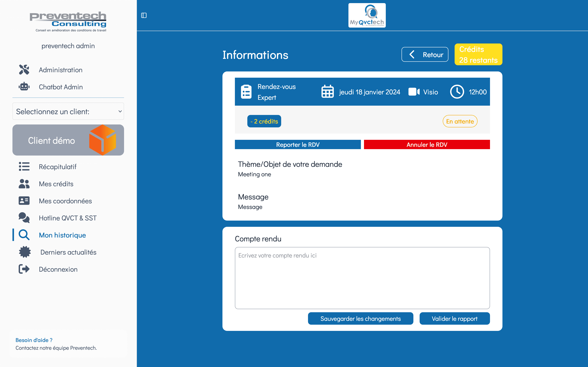
Task: Click Valider le rapport button
Action: 454,318
